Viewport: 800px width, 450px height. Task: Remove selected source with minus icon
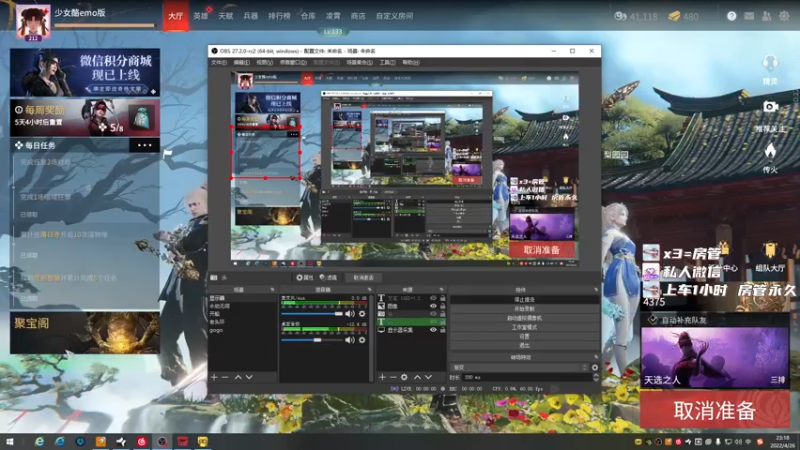pos(393,377)
